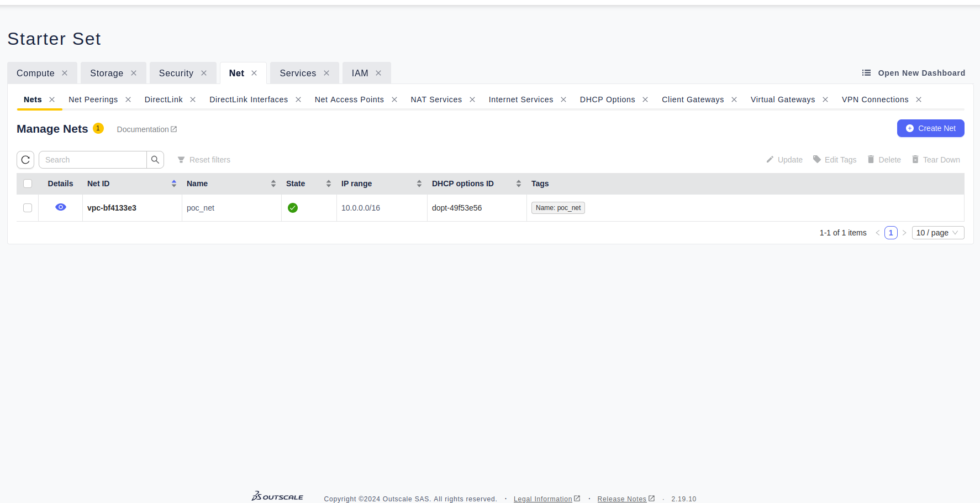Click the refresh icon beside Search
The width and height of the screenshot is (980, 503).
[x=25, y=160]
